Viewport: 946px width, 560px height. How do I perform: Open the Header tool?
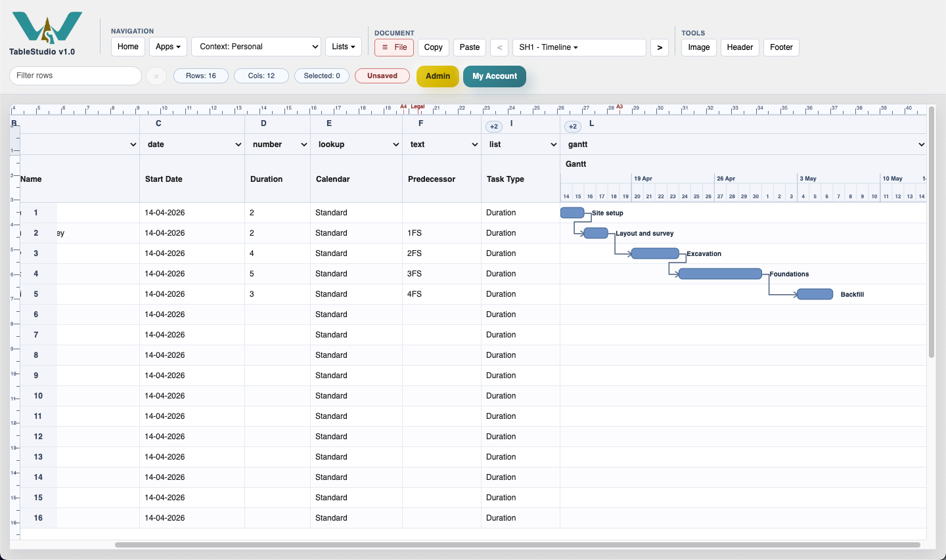coord(740,47)
